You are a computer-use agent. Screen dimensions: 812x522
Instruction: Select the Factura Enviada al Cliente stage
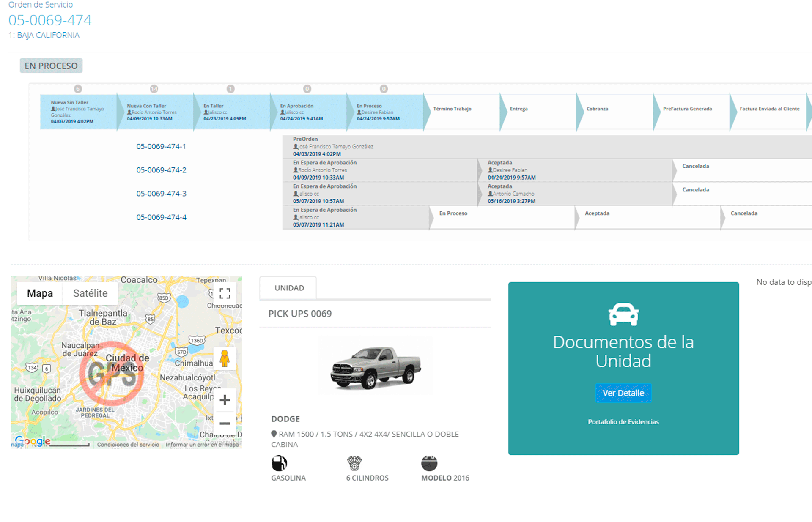click(x=768, y=112)
